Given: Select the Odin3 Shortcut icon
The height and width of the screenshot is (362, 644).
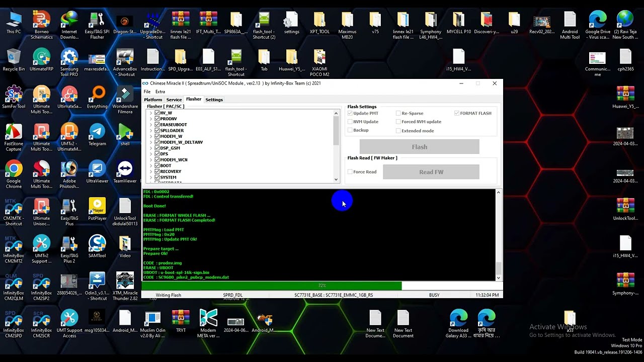Looking at the screenshot, I should (97, 287).
